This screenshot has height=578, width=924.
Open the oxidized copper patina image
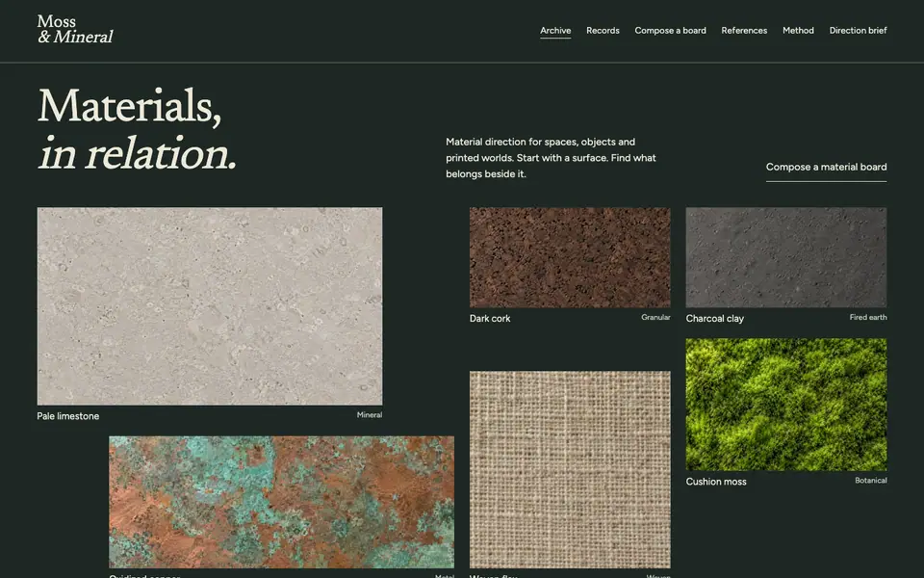pyautogui.click(x=282, y=502)
